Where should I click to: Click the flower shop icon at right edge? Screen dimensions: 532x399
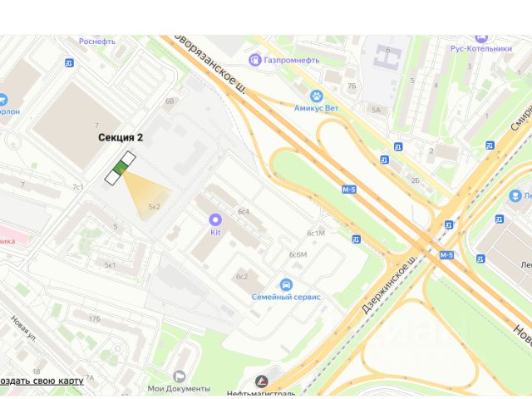click(x=515, y=196)
